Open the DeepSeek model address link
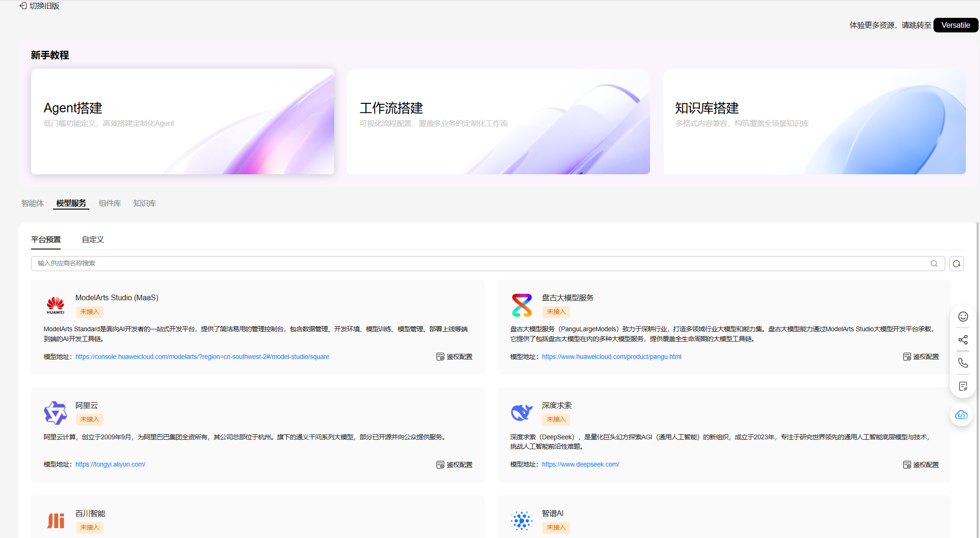This screenshot has width=980, height=538. [x=580, y=464]
